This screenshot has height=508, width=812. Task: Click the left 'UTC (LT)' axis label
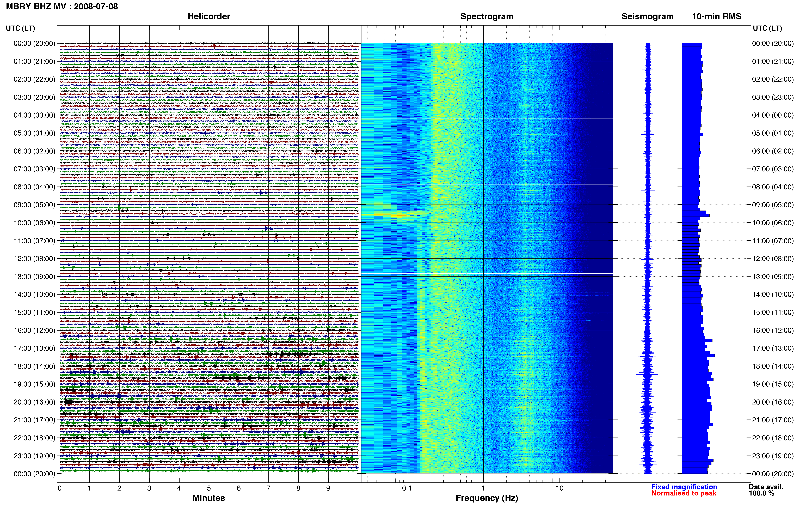[21, 28]
